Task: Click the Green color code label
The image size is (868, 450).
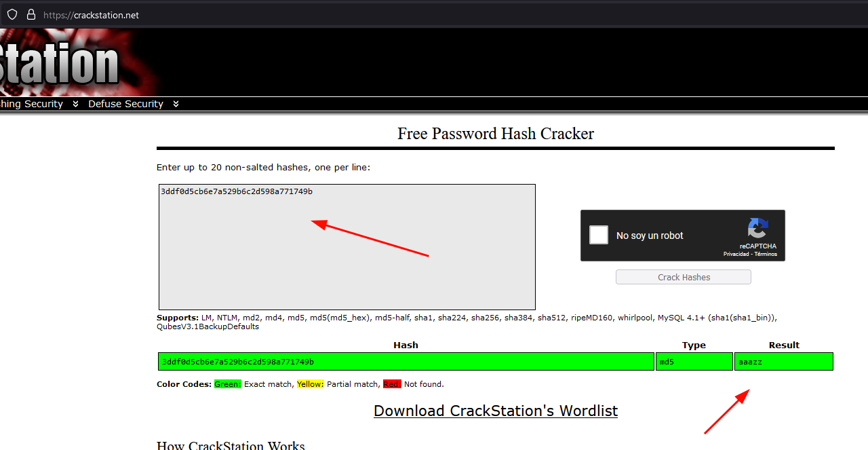Action: point(228,384)
